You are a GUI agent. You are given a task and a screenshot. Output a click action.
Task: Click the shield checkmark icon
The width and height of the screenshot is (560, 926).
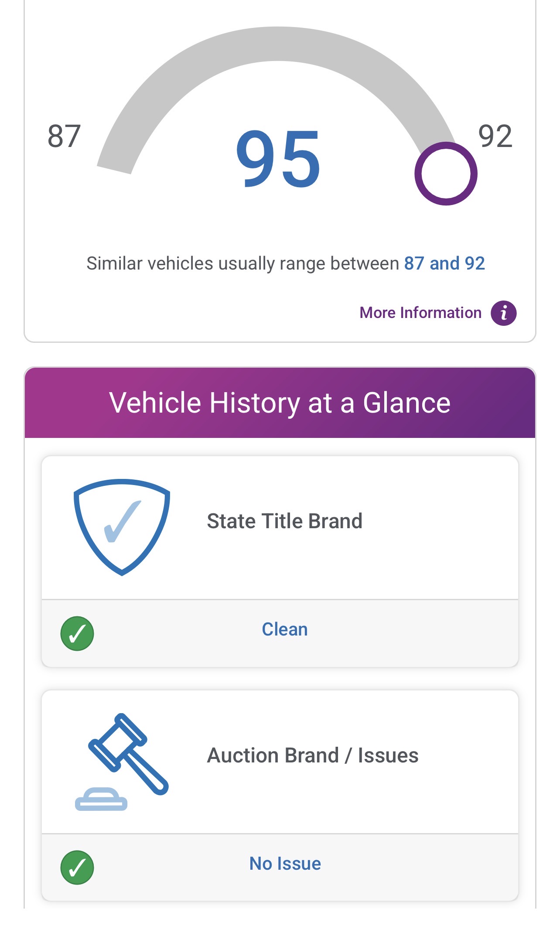tap(122, 527)
